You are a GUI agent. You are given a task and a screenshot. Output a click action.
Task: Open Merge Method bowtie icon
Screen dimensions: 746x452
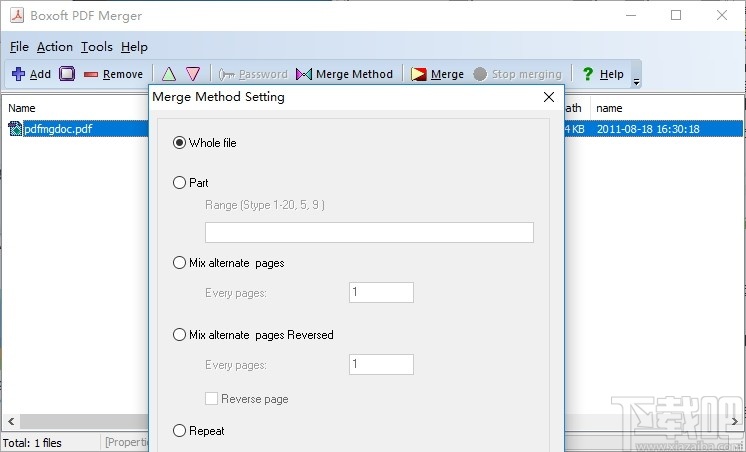point(304,74)
